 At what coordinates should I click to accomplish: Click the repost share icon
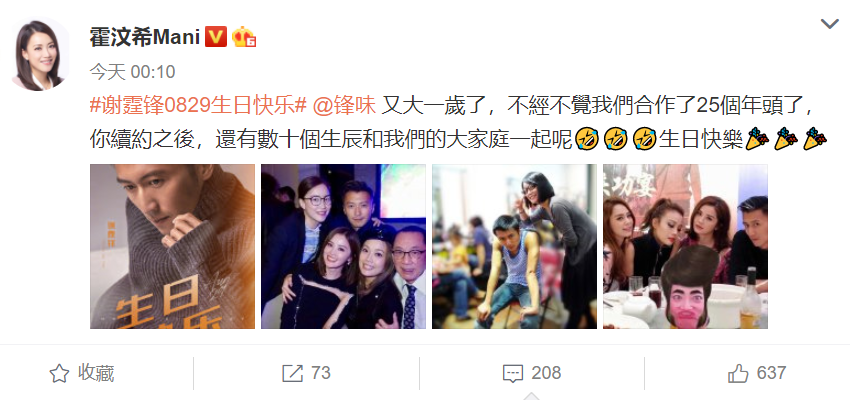pos(293,373)
